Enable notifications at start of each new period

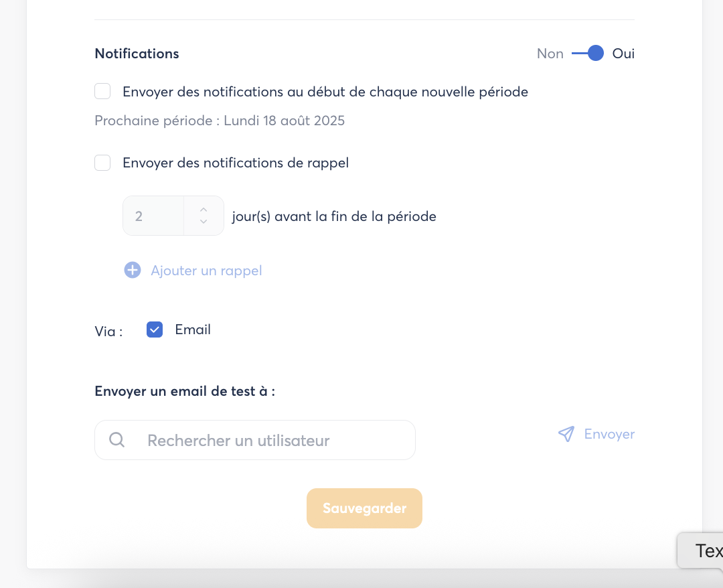102,92
